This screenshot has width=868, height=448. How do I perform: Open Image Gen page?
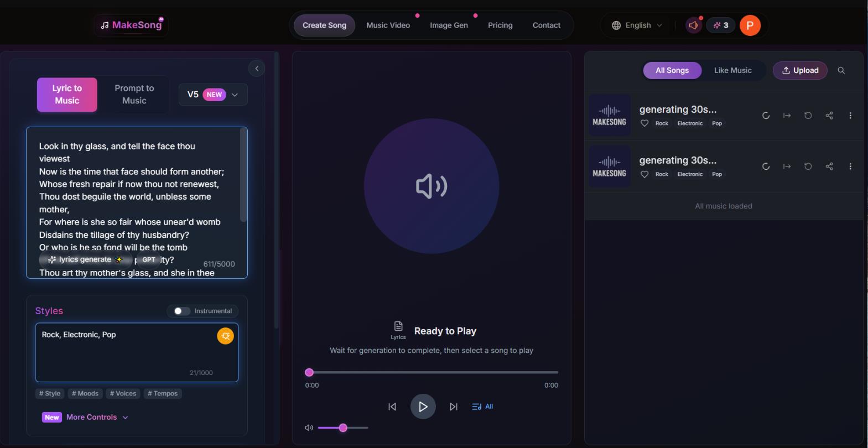pos(449,25)
